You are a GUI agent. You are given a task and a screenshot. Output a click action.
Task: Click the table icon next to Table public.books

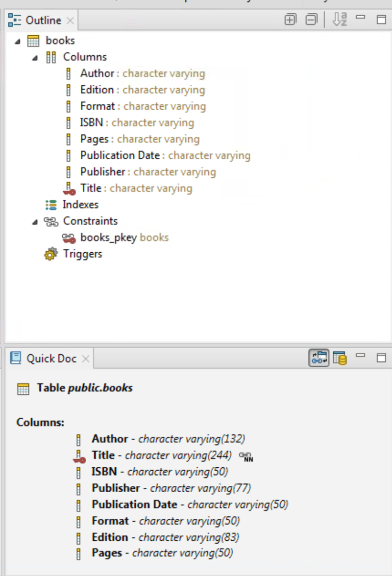23,389
